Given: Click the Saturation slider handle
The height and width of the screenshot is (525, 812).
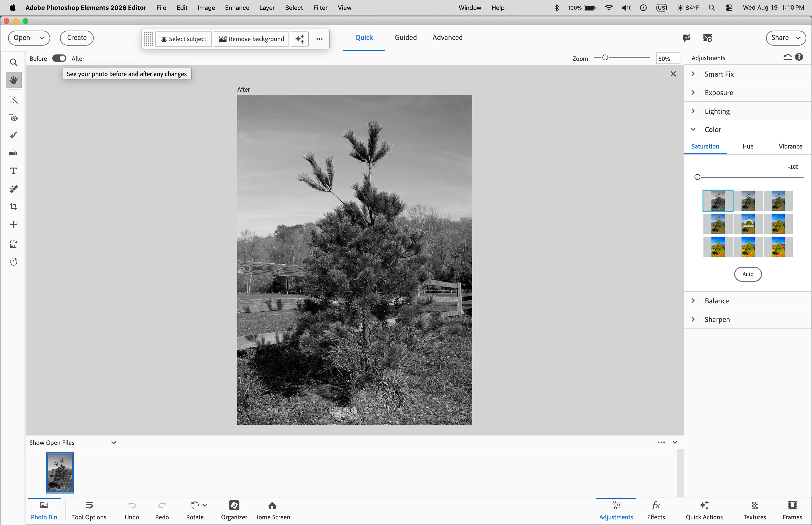Looking at the screenshot, I should [697, 177].
